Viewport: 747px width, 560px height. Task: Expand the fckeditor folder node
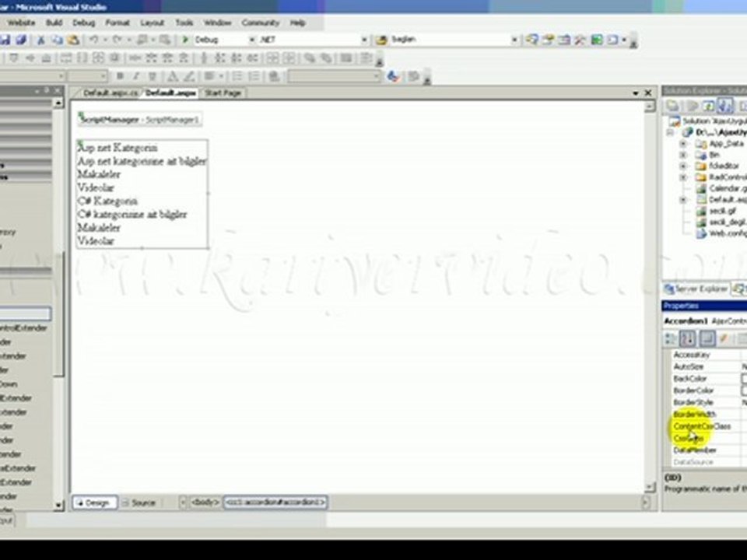click(x=683, y=166)
